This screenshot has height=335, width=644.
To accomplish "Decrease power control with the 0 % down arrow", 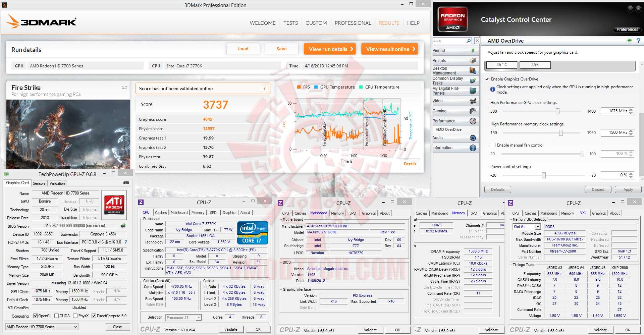I will (x=631, y=177).
